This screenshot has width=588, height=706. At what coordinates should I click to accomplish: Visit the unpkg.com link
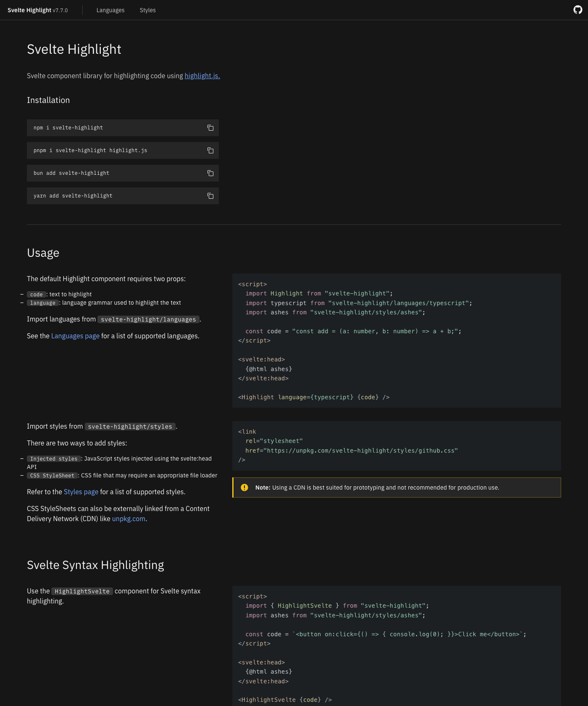[x=129, y=519]
